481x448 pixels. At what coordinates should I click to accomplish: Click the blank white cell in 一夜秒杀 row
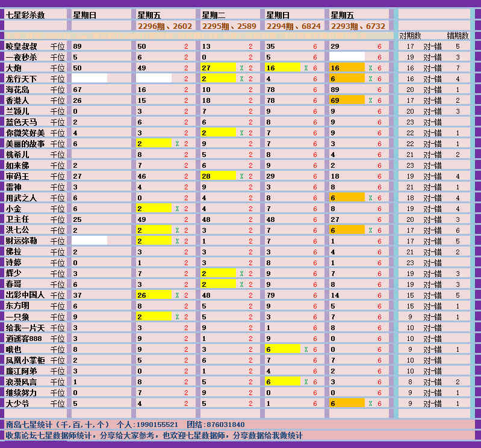click(347, 57)
